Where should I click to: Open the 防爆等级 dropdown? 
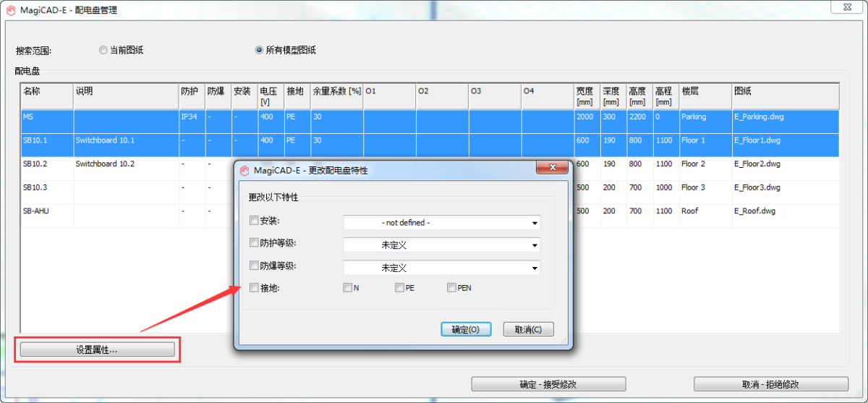[x=442, y=268]
